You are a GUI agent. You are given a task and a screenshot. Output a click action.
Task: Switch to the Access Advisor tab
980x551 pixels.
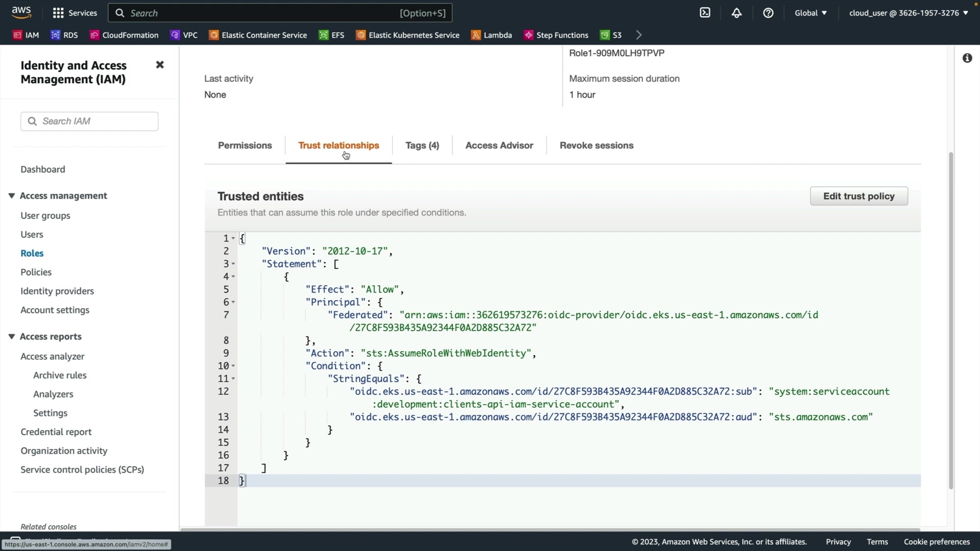tap(499, 145)
